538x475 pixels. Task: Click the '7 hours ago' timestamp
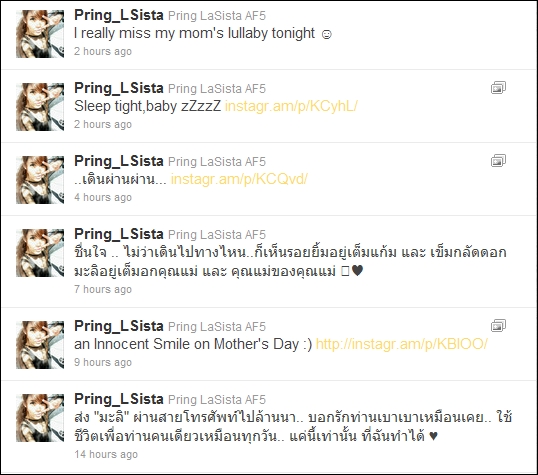click(x=103, y=289)
